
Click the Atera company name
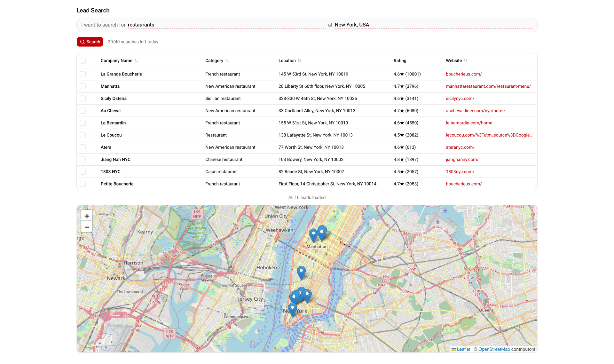(106, 147)
